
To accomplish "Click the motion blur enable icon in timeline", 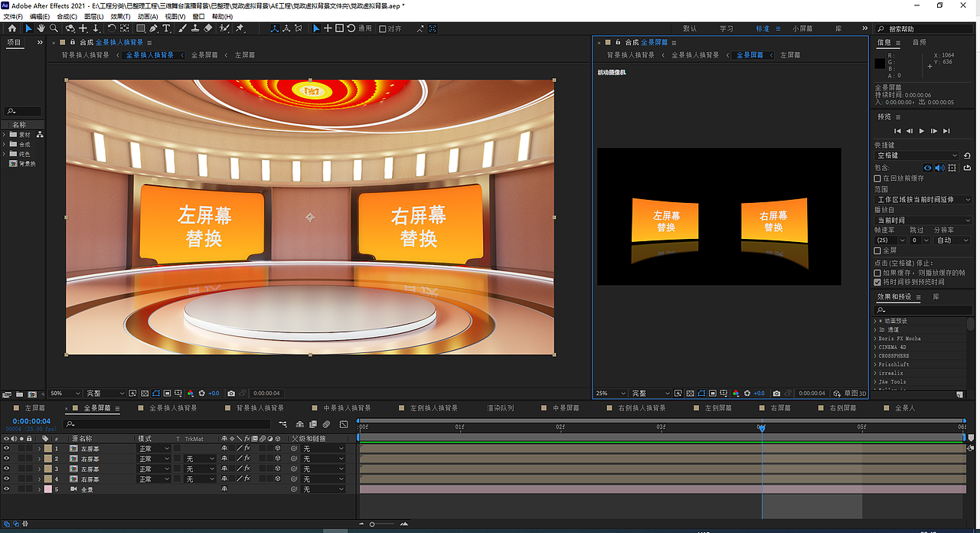I will (x=326, y=423).
